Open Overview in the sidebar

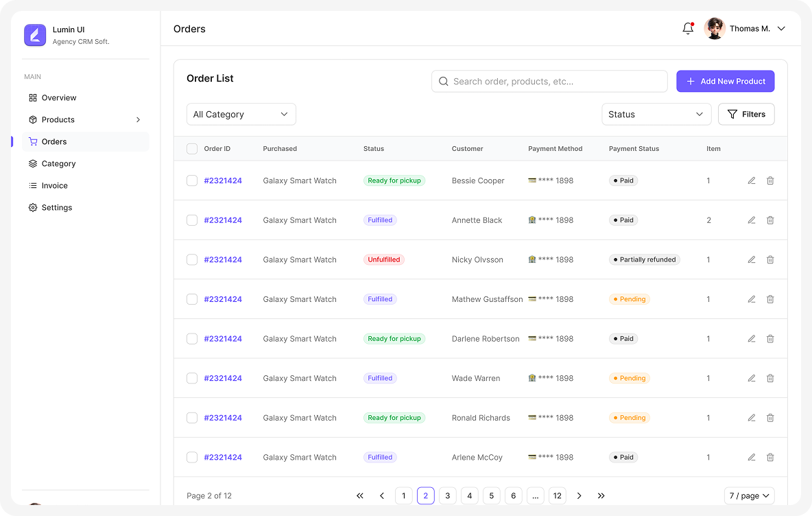pos(59,98)
